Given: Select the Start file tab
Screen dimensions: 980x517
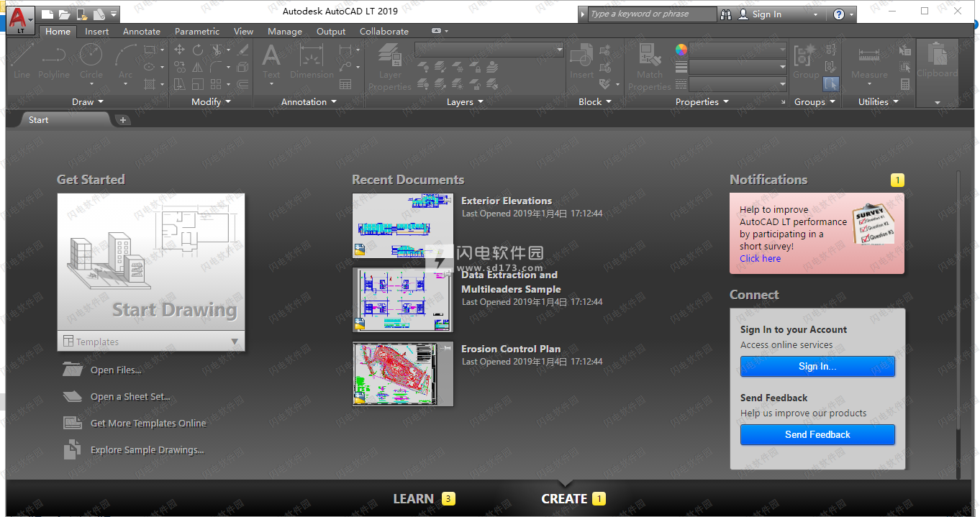Looking at the screenshot, I should coord(65,120).
